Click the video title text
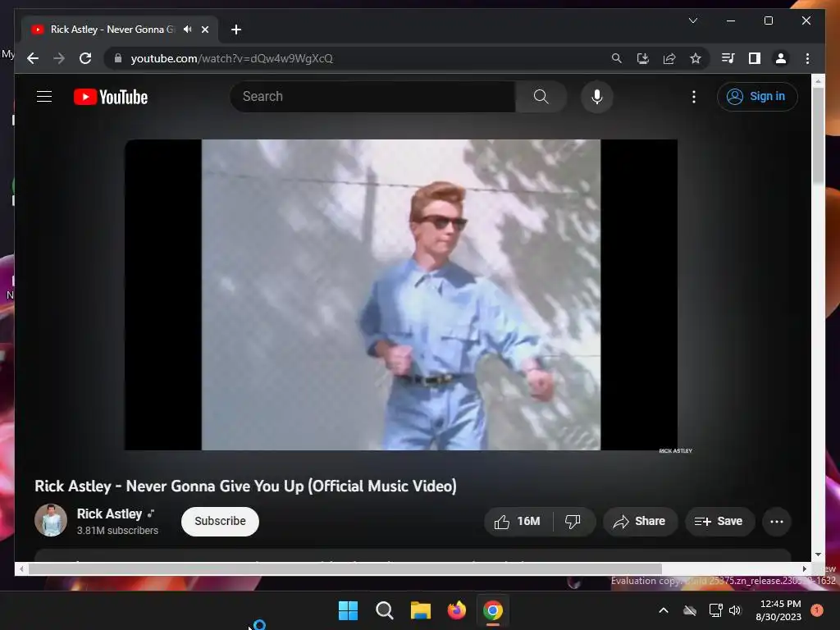This screenshot has height=630, width=840. tap(245, 486)
